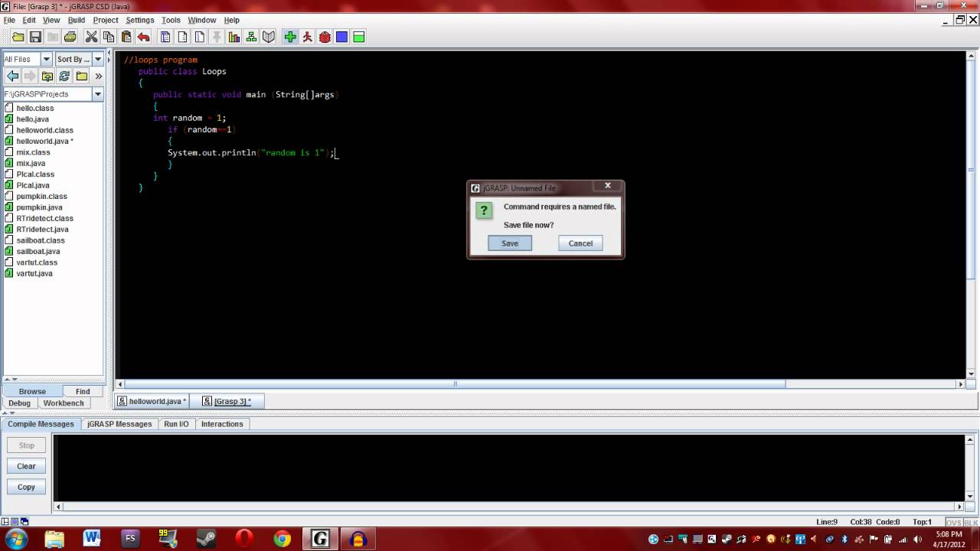Click the editor horizontal scrollbar
This screenshot has height=551, width=980.
455,384
